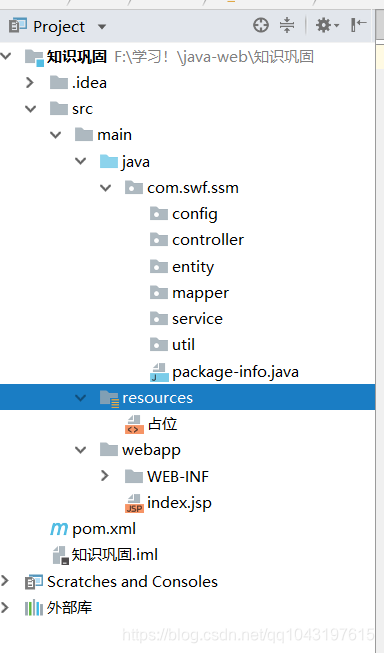
Task: Click the index.jsp JSP file icon
Action: click(x=134, y=503)
